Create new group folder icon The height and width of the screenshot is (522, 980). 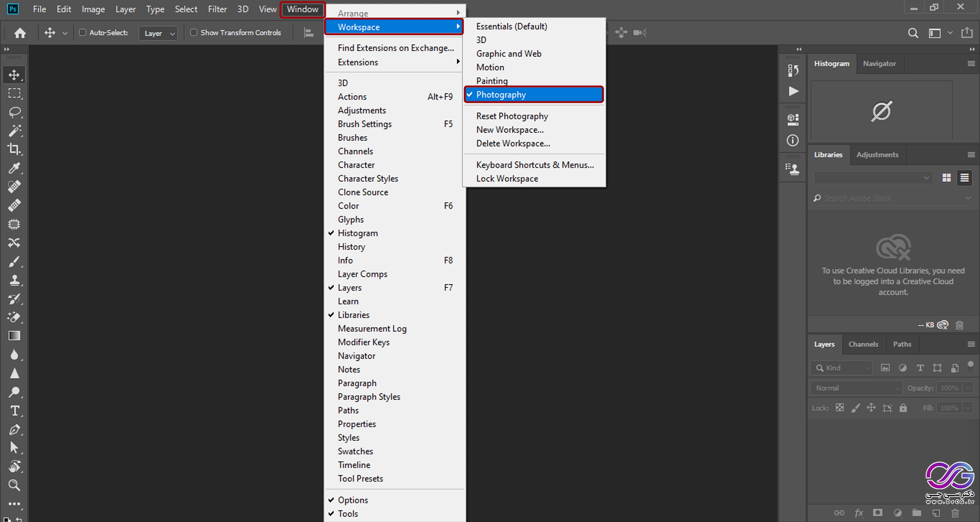917,513
